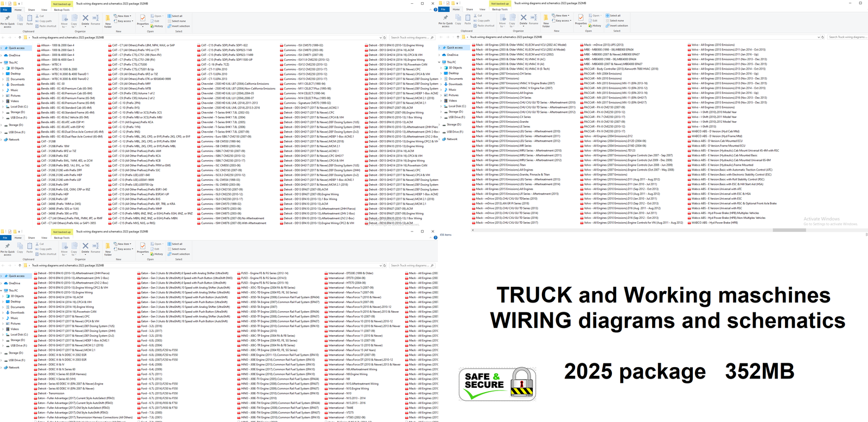Click up-arrow navigation button in bottom-left window
The width and height of the screenshot is (868, 422).
[x=20, y=266]
